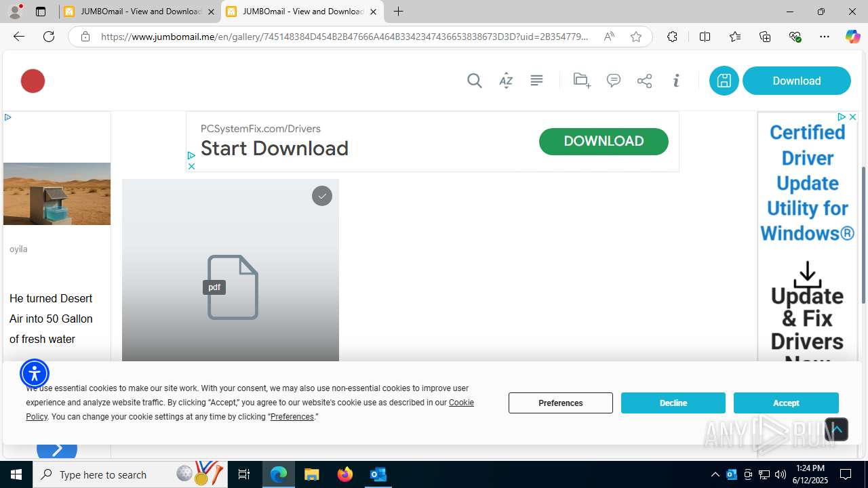Open the AdChoices icon on banner ad
The width and height of the screenshot is (868, 488).
(191, 156)
